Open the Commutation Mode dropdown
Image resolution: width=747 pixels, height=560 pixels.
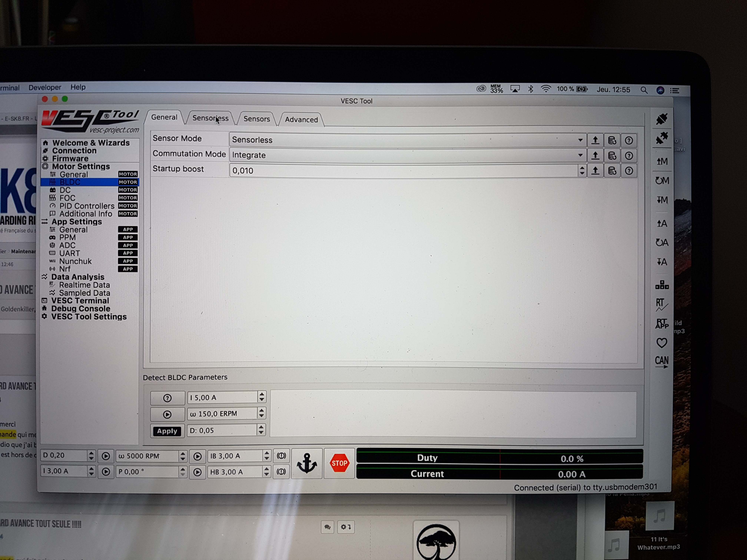point(408,155)
